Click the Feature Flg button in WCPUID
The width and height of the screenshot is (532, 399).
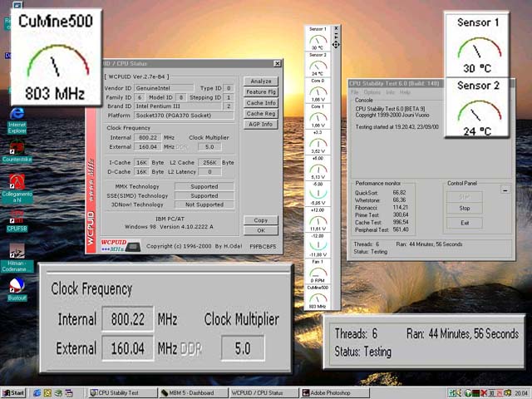tap(261, 92)
